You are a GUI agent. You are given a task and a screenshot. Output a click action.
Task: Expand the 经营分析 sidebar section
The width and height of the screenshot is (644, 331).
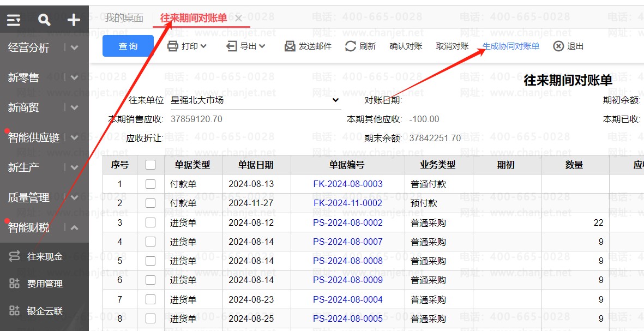pos(74,47)
